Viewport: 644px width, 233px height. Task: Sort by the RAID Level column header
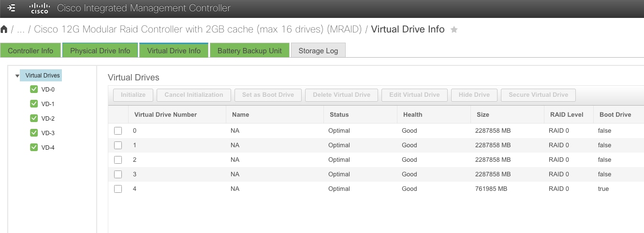[x=569, y=115]
